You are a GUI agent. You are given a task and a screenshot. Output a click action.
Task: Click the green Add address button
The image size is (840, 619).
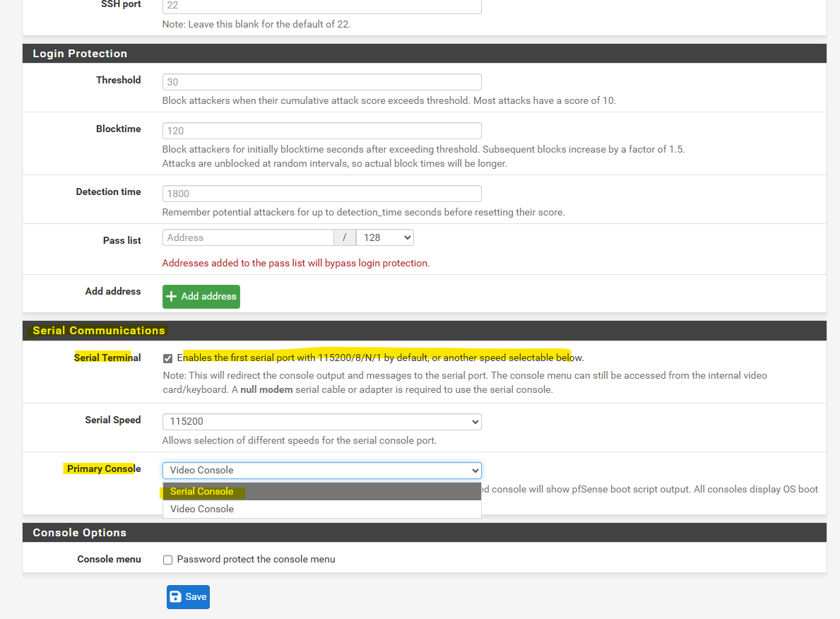pos(201,296)
